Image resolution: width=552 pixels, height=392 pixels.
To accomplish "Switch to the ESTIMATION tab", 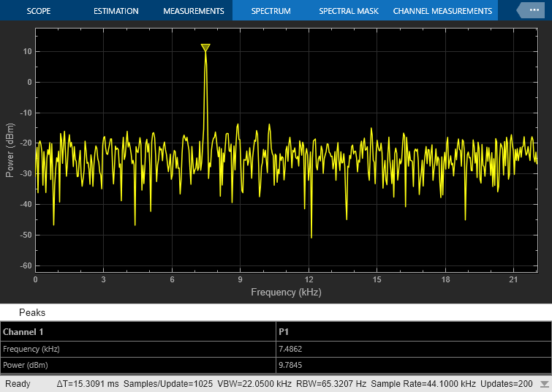I will (x=116, y=11).
